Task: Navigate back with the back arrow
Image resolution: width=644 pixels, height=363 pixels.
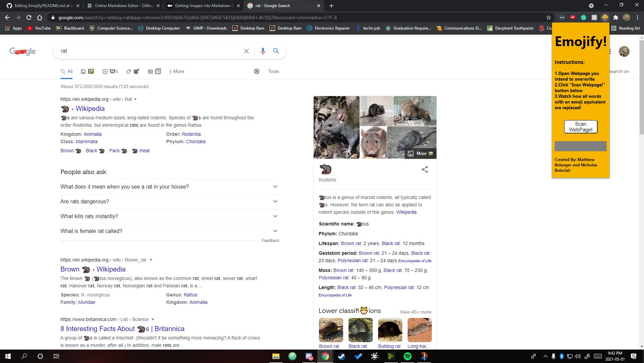Action: (x=7, y=17)
